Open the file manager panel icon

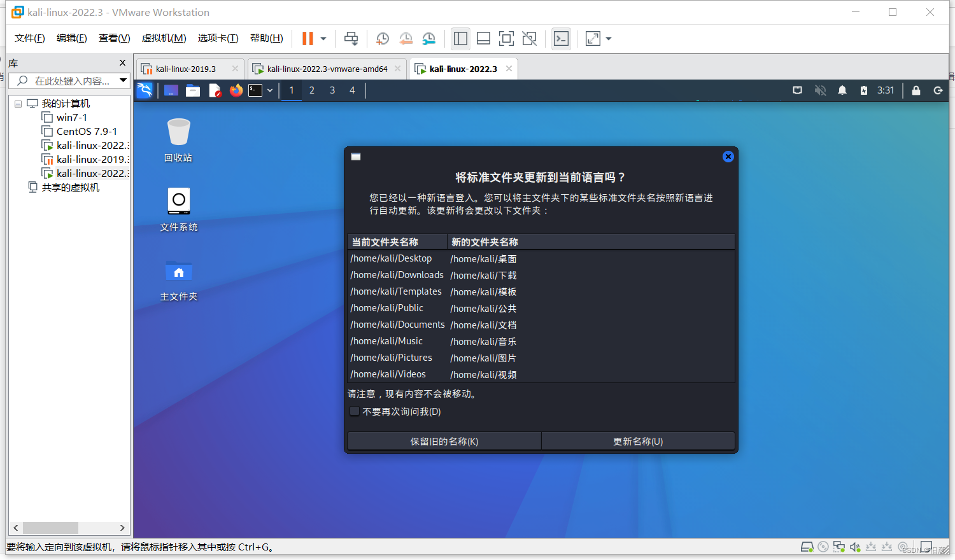point(193,90)
